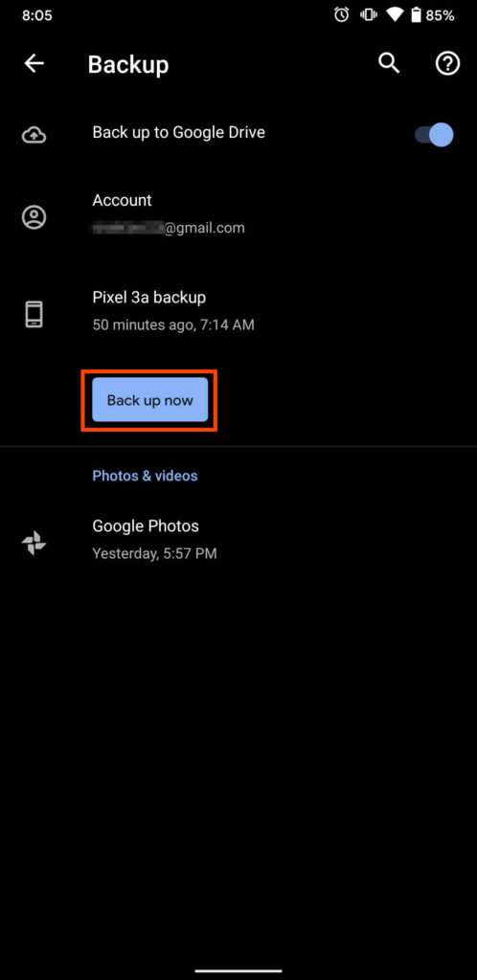Tap the cloud upload icon
Image resolution: width=477 pixels, height=980 pixels.
[34, 134]
